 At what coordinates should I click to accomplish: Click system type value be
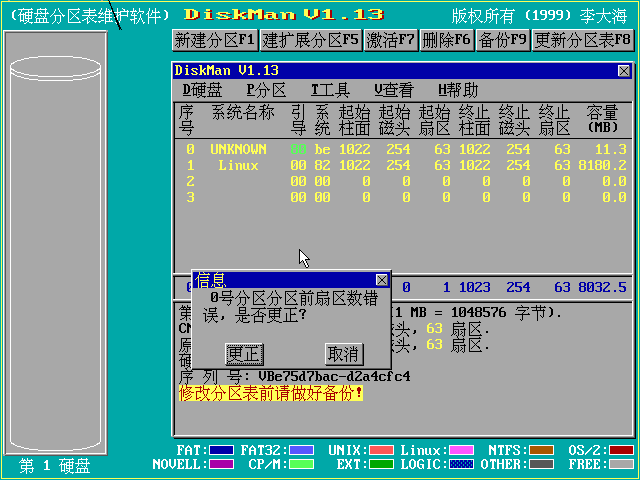click(322, 149)
